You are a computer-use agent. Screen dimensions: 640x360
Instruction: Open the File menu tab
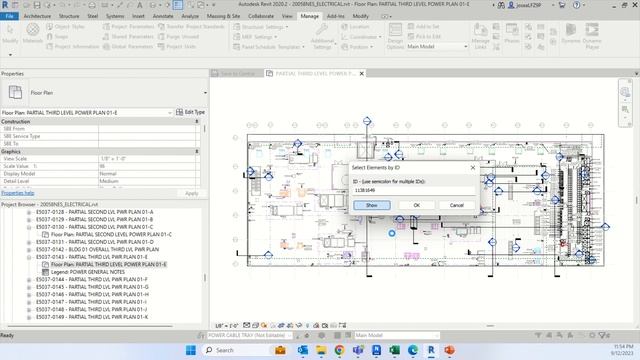pyautogui.click(x=9, y=16)
